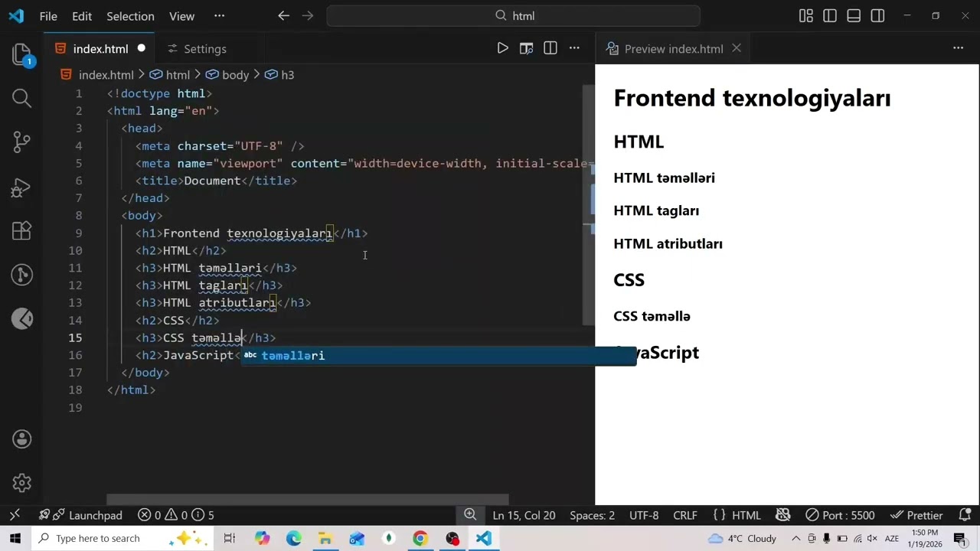
Task: Open the Selection menu
Action: point(130,15)
